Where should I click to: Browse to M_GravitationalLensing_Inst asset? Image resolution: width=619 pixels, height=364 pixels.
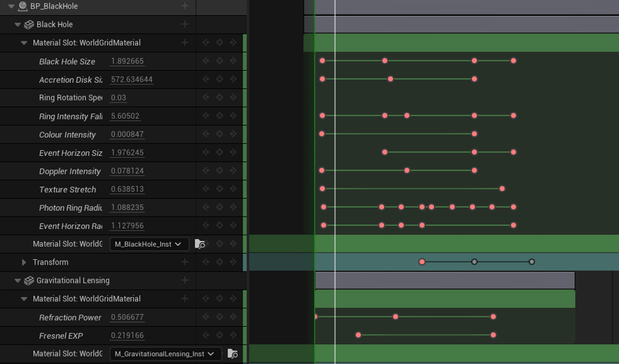(x=233, y=354)
